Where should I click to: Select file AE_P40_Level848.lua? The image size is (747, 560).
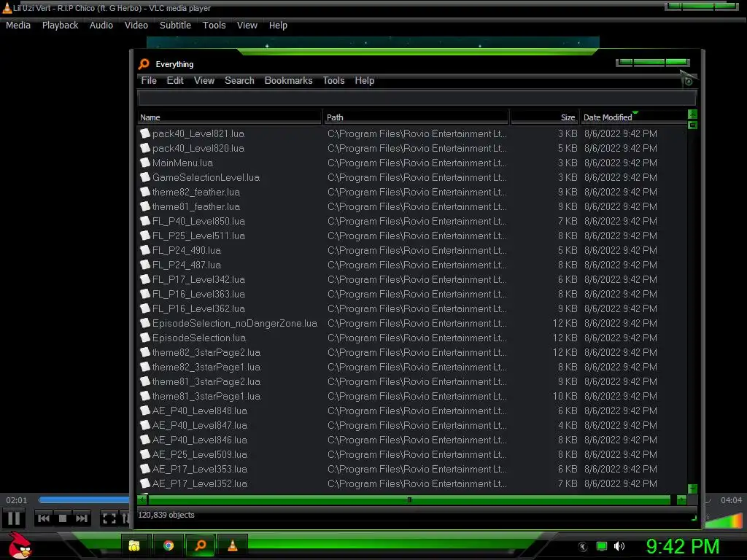pos(200,411)
